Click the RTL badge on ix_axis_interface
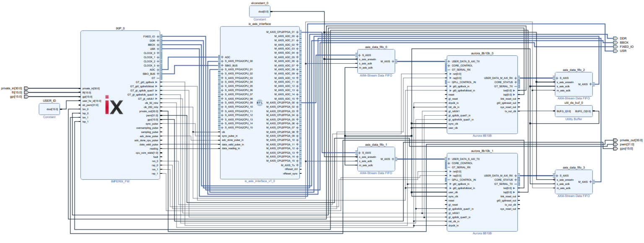Viewport: 644px width, 243px height. point(260,103)
